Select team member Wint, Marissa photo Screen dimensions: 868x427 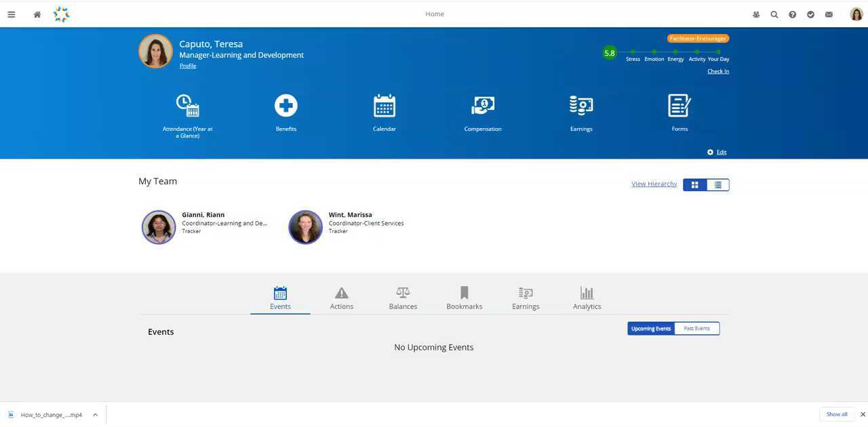pos(305,227)
